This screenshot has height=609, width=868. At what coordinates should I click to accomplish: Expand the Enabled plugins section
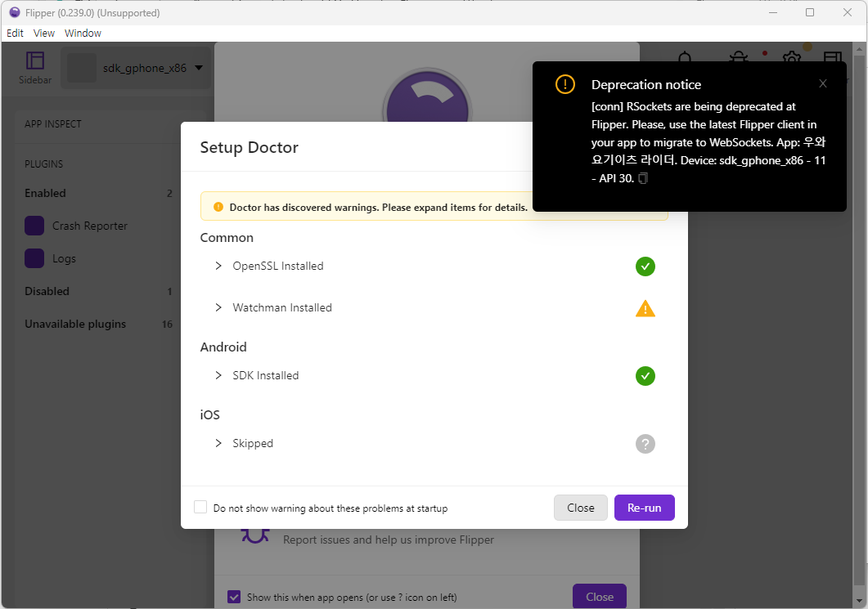(98, 193)
